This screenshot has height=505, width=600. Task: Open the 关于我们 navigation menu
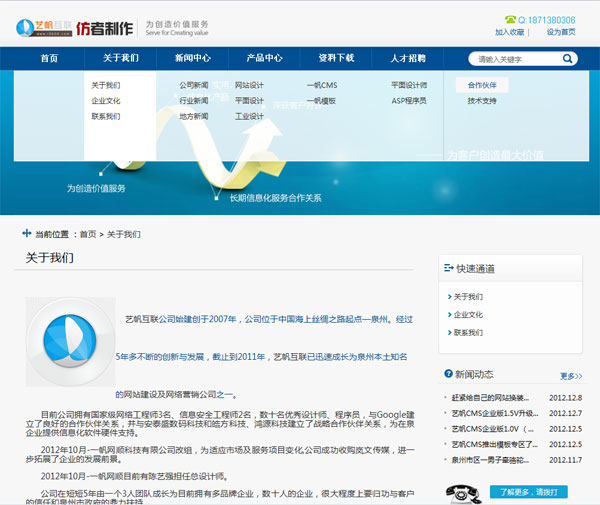pos(120,59)
